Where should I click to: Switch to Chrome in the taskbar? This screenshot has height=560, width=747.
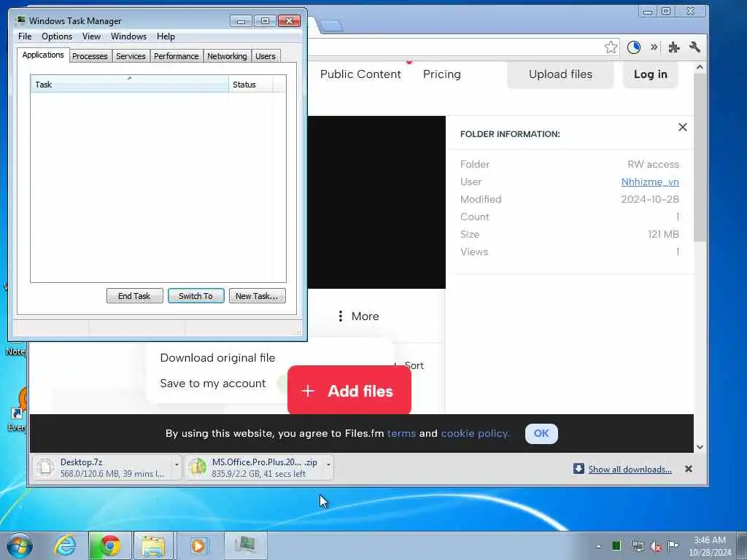109,545
